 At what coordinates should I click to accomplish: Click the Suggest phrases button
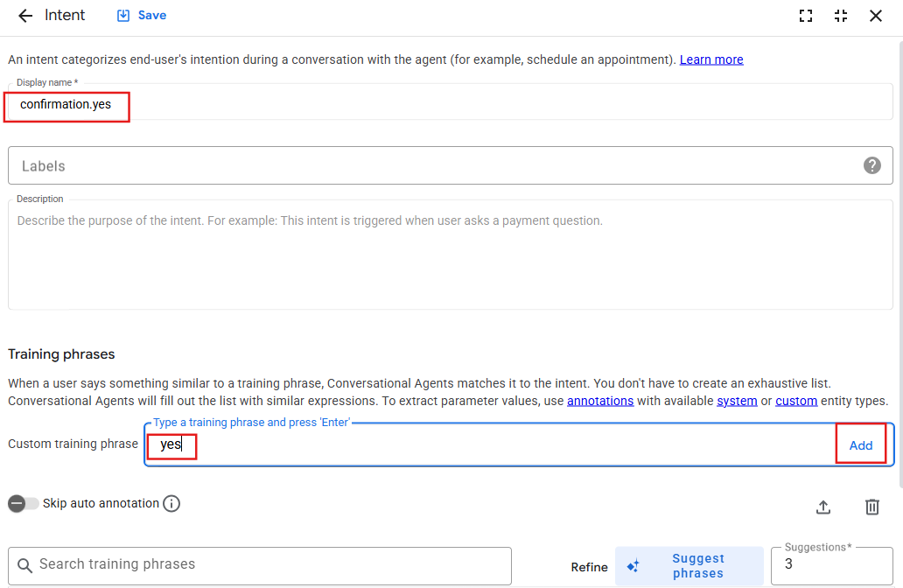click(x=689, y=566)
